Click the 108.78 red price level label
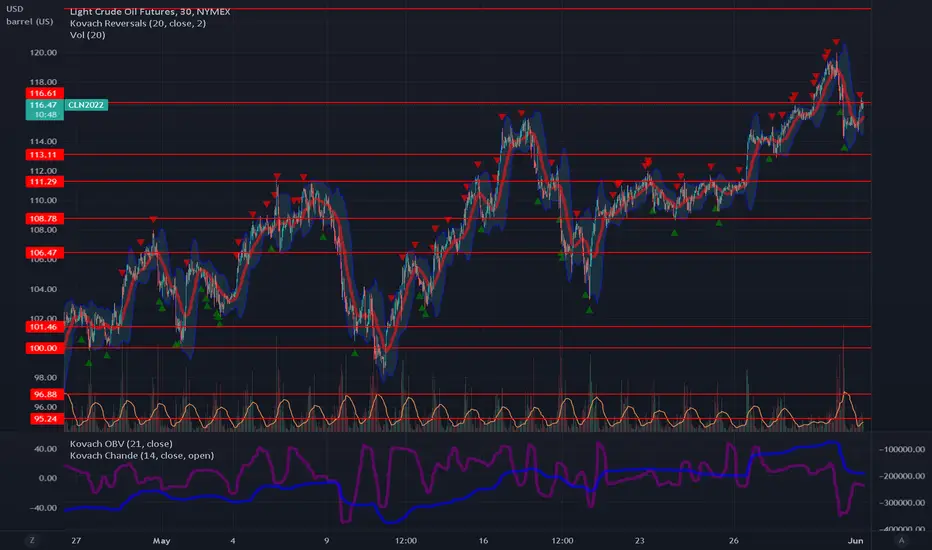This screenshot has width=932, height=550. 44,219
